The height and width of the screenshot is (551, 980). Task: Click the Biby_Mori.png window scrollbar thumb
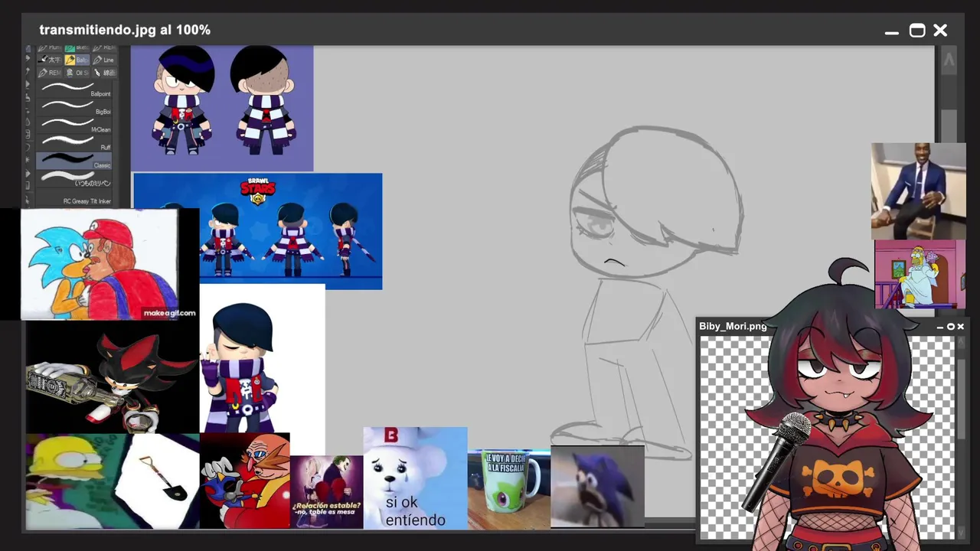(962, 398)
